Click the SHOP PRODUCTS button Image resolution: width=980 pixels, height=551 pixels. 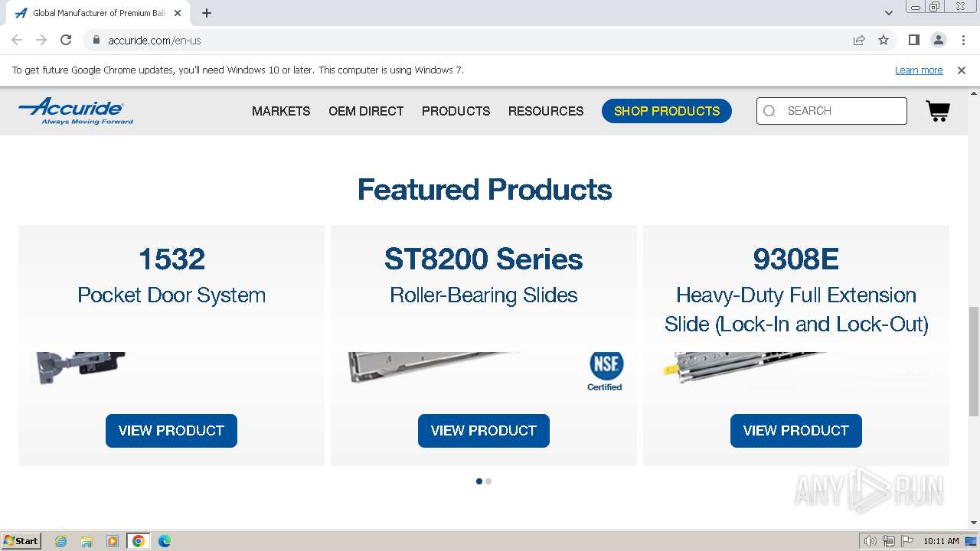pyautogui.click(x=667, y=111)
